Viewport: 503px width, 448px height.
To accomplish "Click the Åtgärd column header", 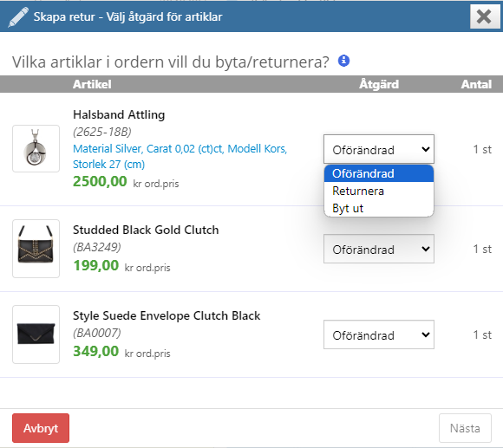I will (379, 84).
